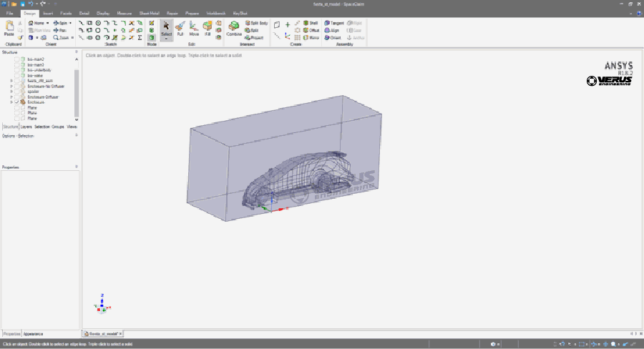Choose the Fill tool

click(208, 29)
